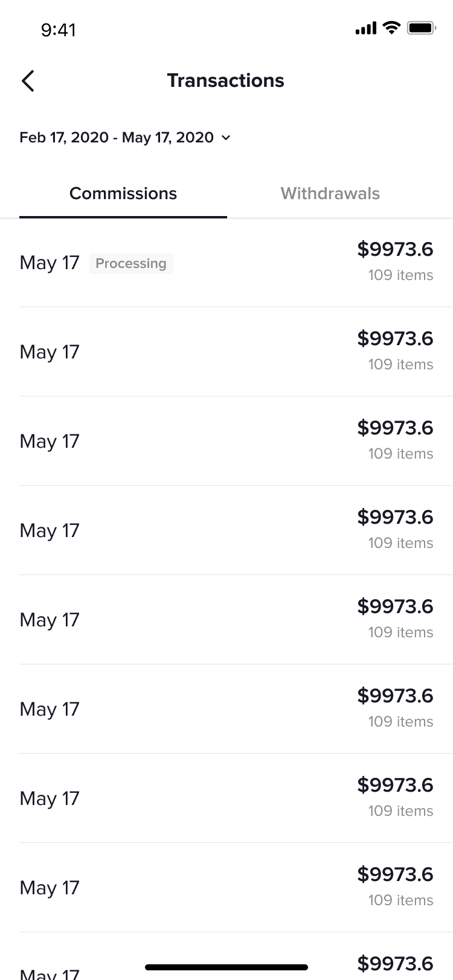
Task: Click the battery indicator icon
Action: (x=421, y=28)
